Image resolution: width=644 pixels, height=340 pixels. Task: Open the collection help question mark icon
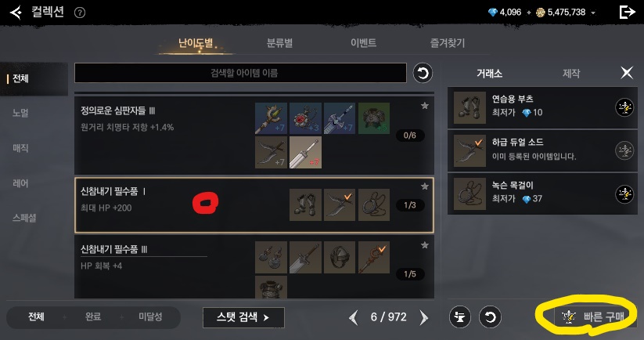click(x=80, y=13)
